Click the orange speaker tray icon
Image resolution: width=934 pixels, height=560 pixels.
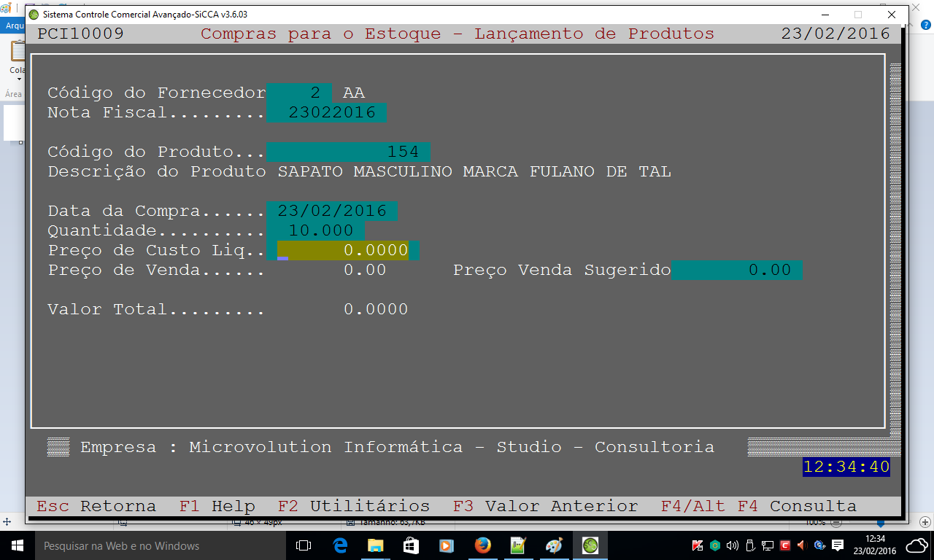[802, 545]
